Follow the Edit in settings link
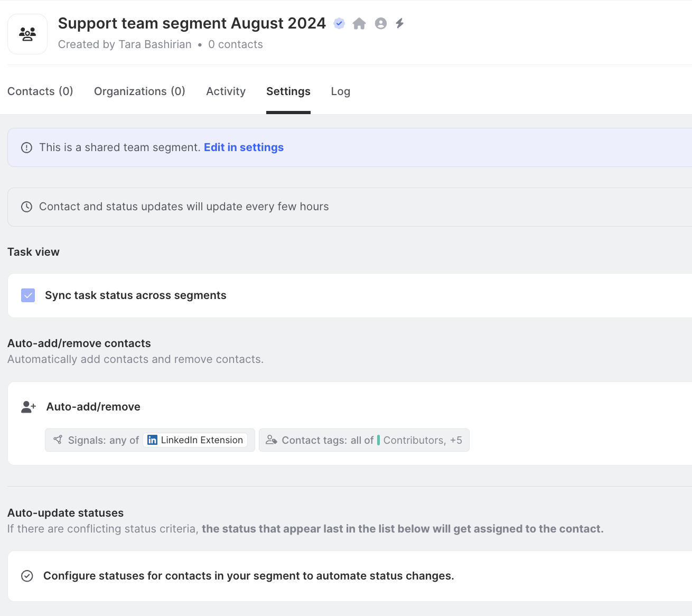 (244, 147)
